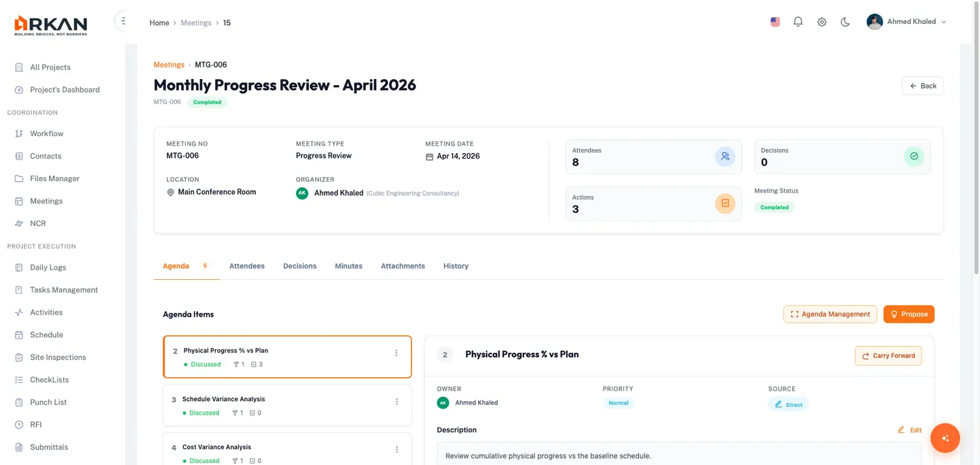Open settings via the gear icon
The image size is (980, 465).
[821, 22]
